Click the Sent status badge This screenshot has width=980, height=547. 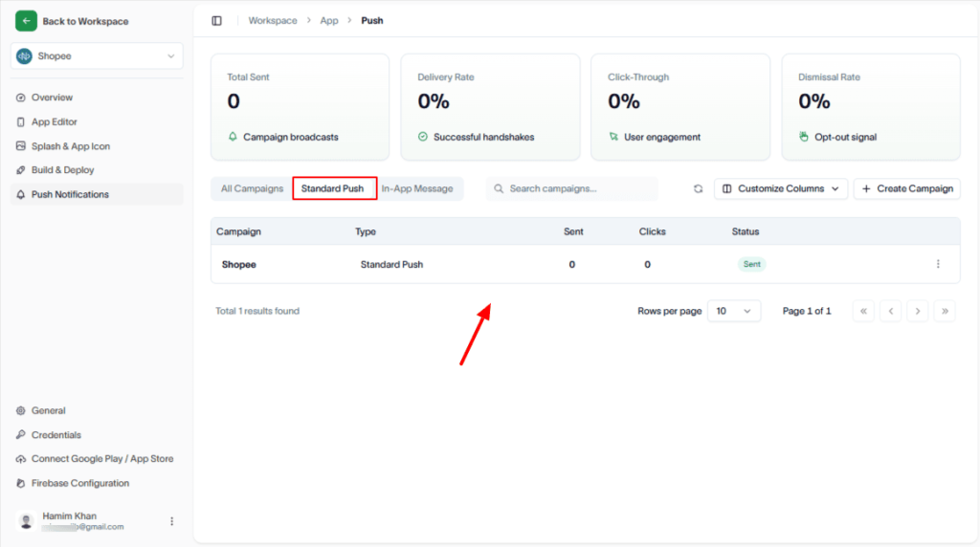752,264
